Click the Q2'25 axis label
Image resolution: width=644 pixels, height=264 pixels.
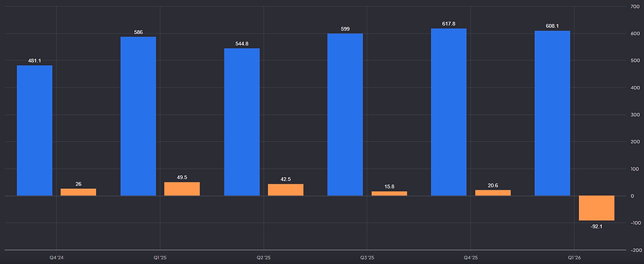(x=264, y=258)
